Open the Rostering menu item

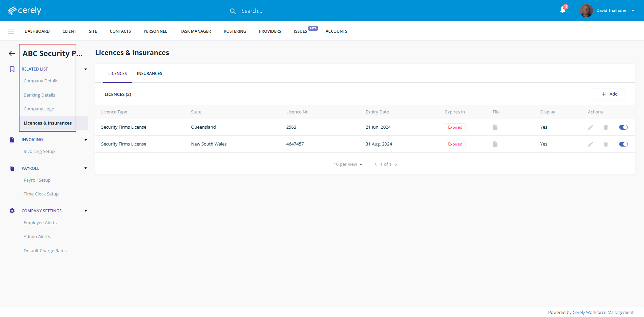coord(235,31)
